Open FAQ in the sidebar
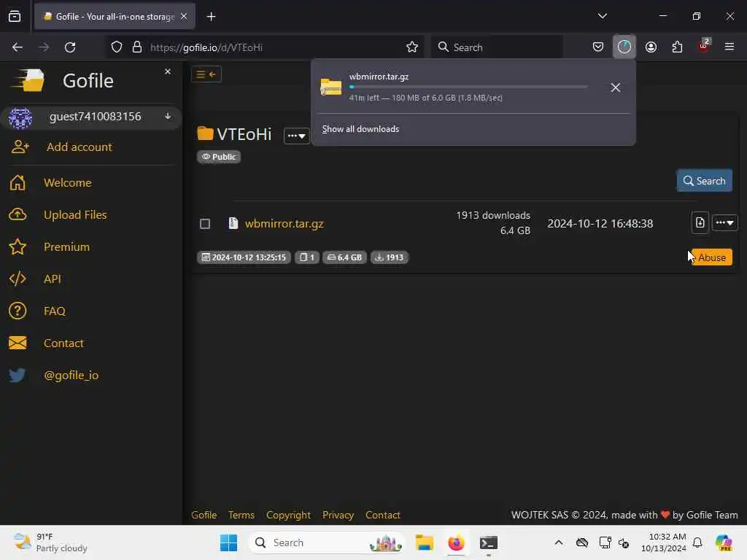 tap(54, 311)
